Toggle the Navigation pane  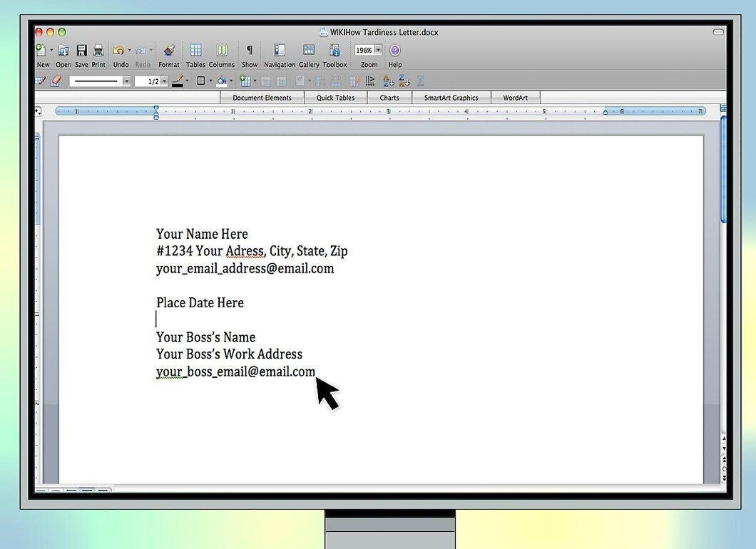279,50
